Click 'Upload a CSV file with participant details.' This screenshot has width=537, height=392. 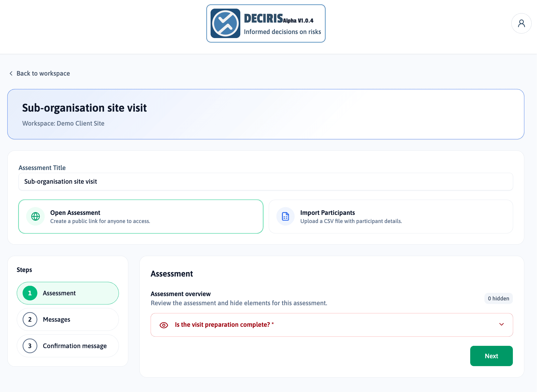coord(351,221)
